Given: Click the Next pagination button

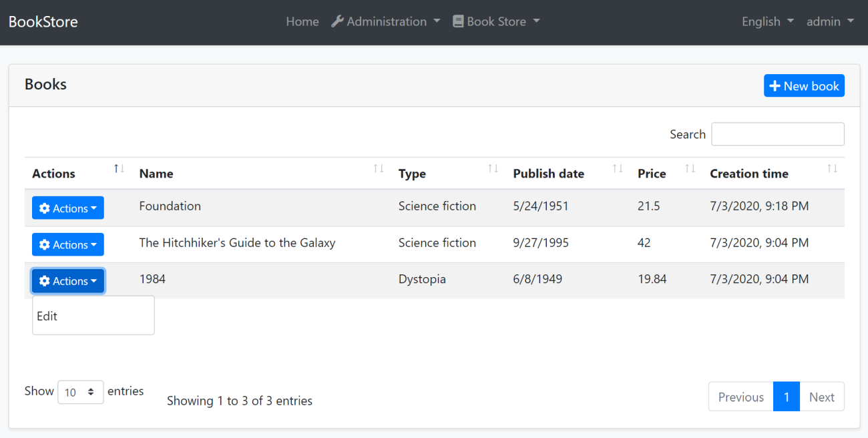Looking at the screenshot, I should 821,397.
